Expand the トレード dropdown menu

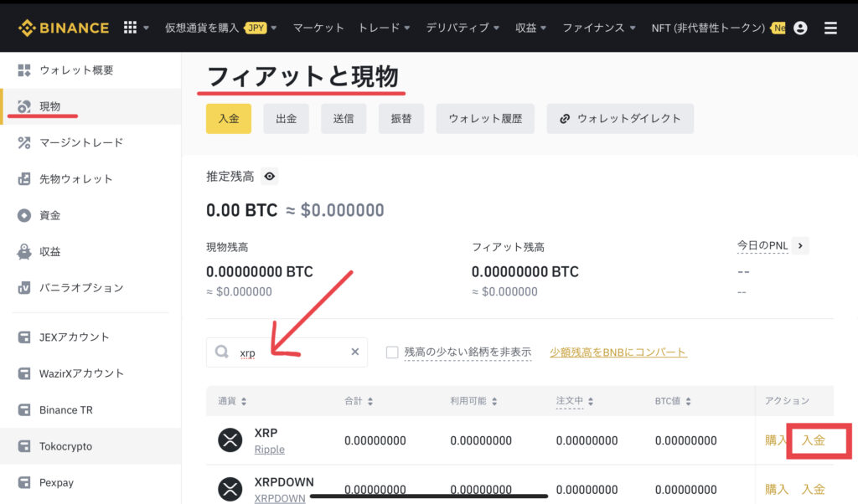point(384,28)
